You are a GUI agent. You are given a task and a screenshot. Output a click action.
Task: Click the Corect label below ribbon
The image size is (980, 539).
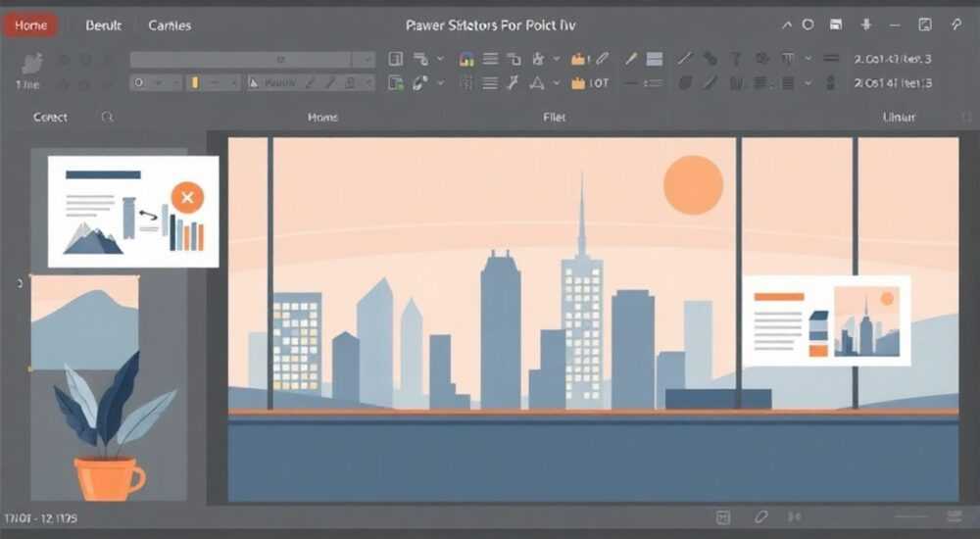point(50,117)
